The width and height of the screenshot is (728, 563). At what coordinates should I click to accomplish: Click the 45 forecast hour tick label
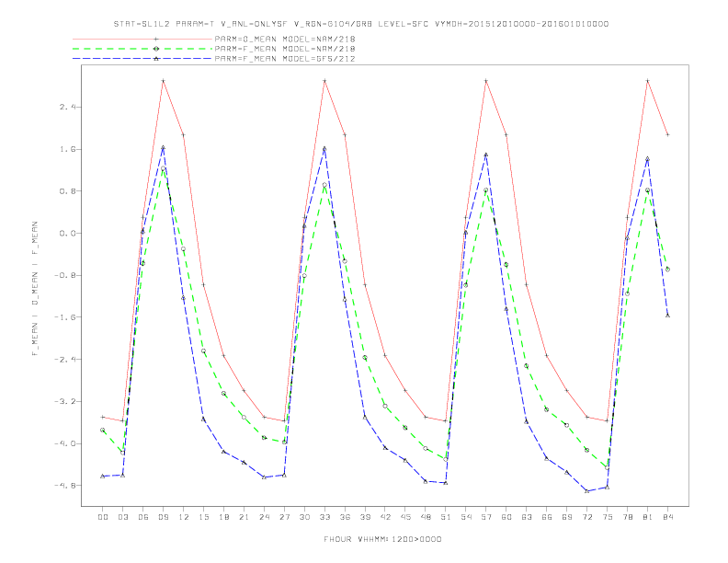[x=405, y=517]
